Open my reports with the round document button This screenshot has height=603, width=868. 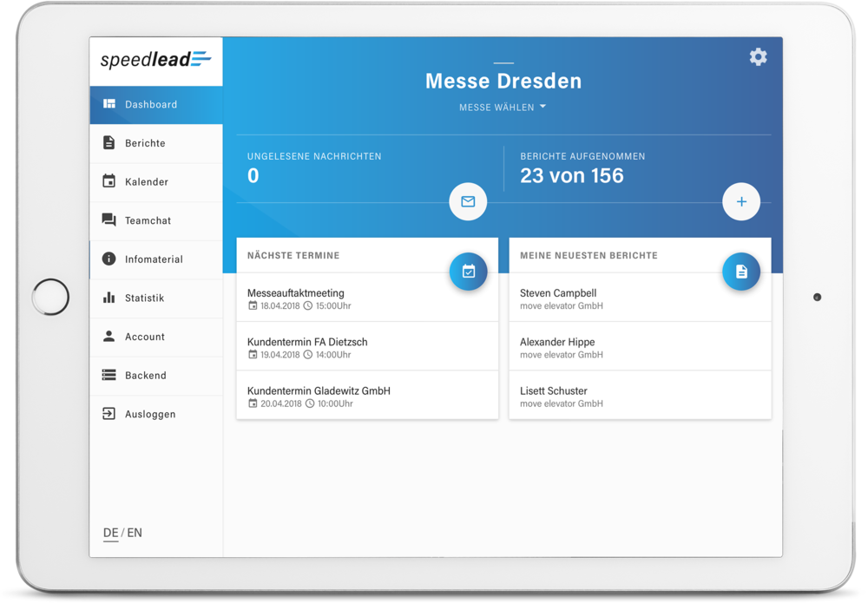[741, 272]
